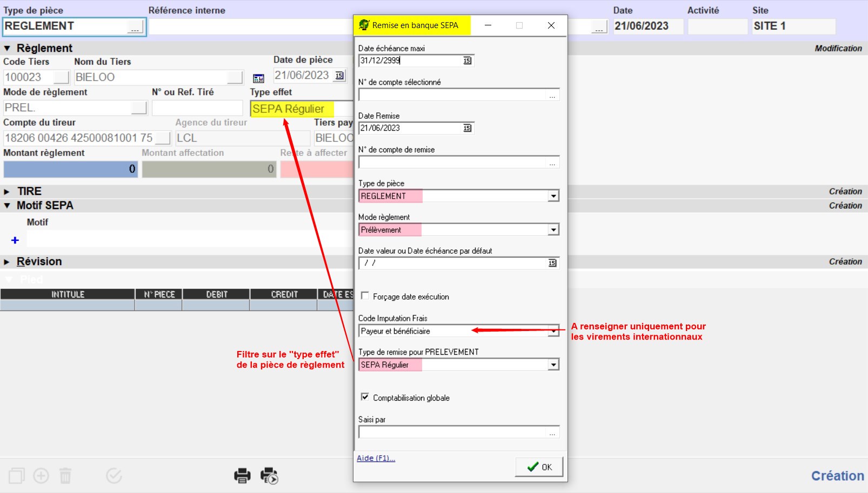Open the Mode règlement dropdown

[x=553, y=230]
